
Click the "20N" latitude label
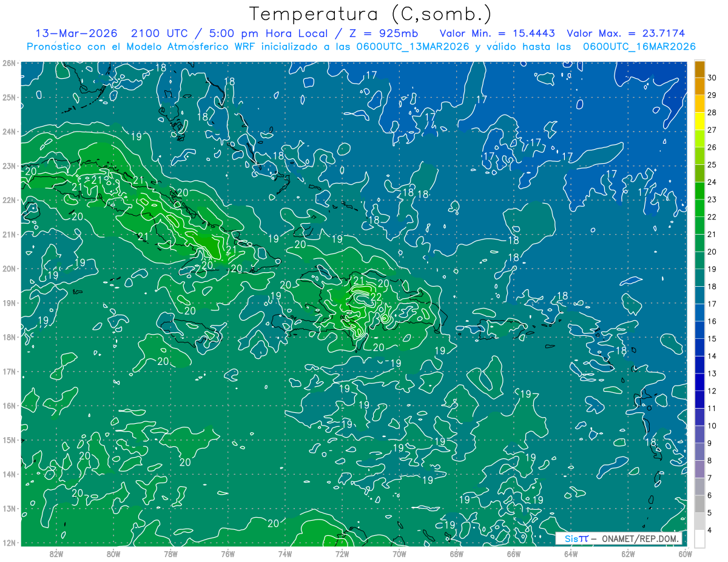point(8,269)
